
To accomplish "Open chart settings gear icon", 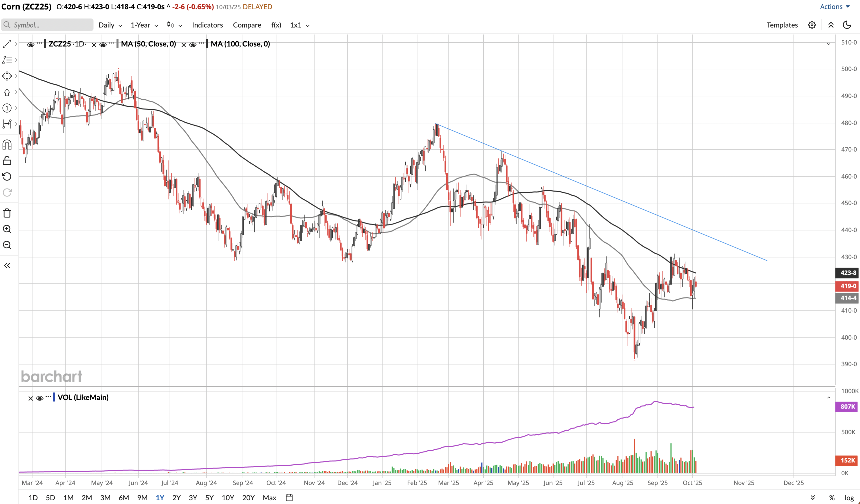I will tap(812, 25).
